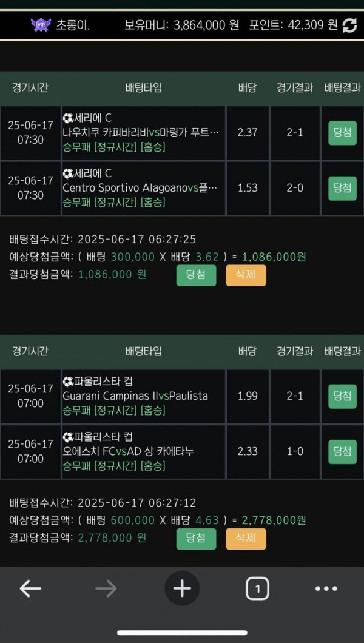Tap soccer ball icon beside Guarani Campinas match

pyautogui.click(x=67, y=382)
